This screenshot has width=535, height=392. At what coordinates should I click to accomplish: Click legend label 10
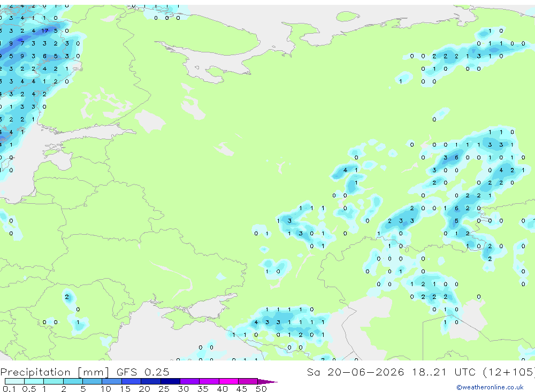pyautogui.click(x=105, y=389)
